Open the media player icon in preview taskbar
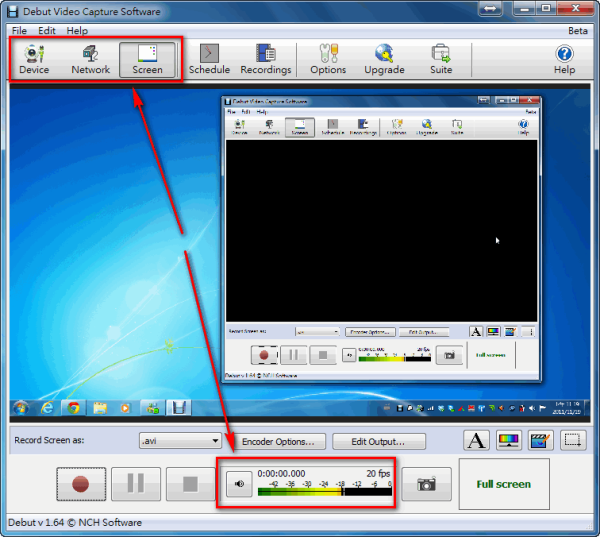Viewport: 600px width, 537px height. click(x=125, y=408)
